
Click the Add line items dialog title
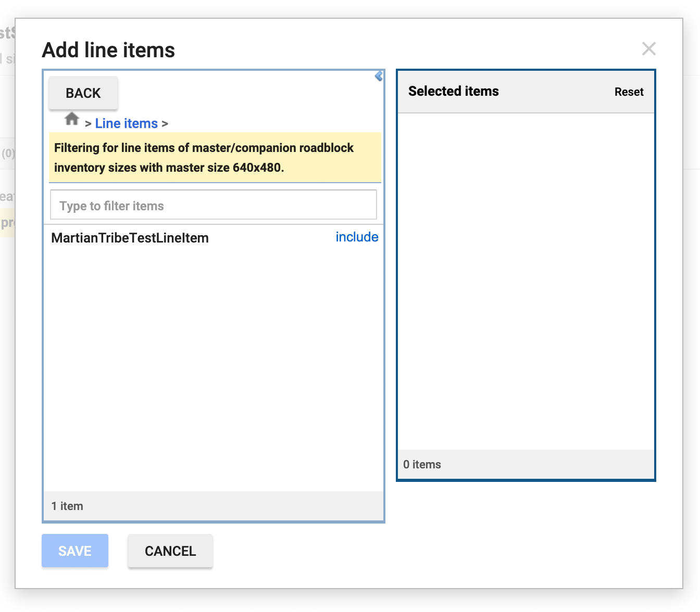108,50
